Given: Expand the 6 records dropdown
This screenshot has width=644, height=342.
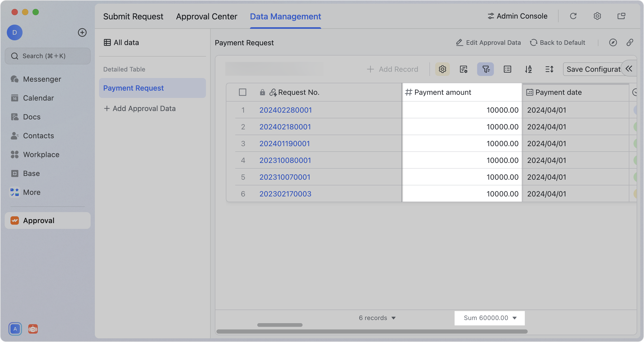Looking at the screenshot, I should tap(377, 318).
